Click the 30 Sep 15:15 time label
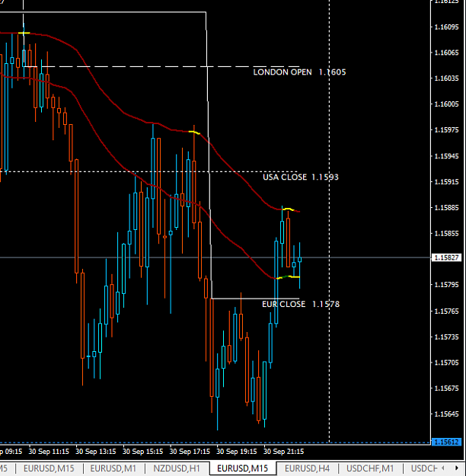Viewport: 466px width, 476px height. (142, 452)
